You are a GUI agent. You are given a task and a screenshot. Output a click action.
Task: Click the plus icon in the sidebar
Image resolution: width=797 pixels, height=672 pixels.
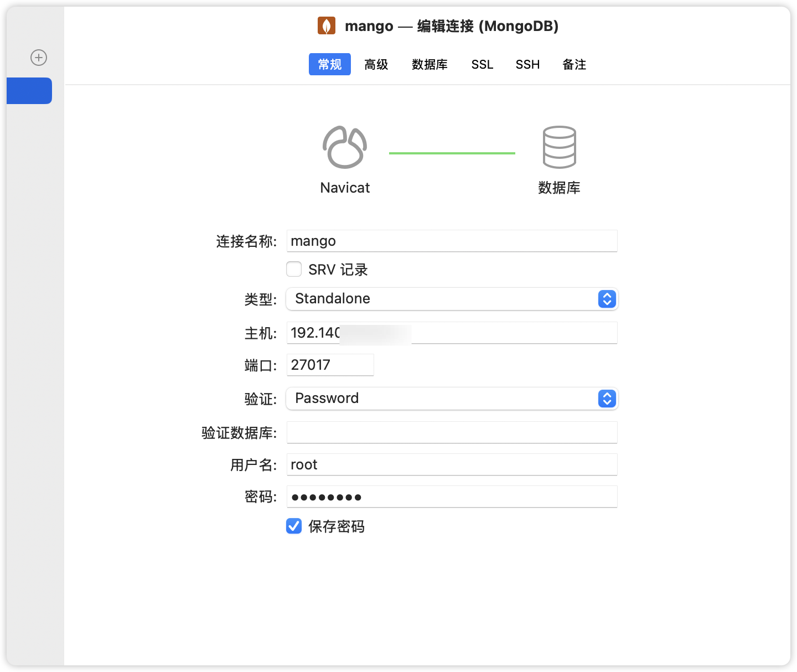tap(39, 58)
